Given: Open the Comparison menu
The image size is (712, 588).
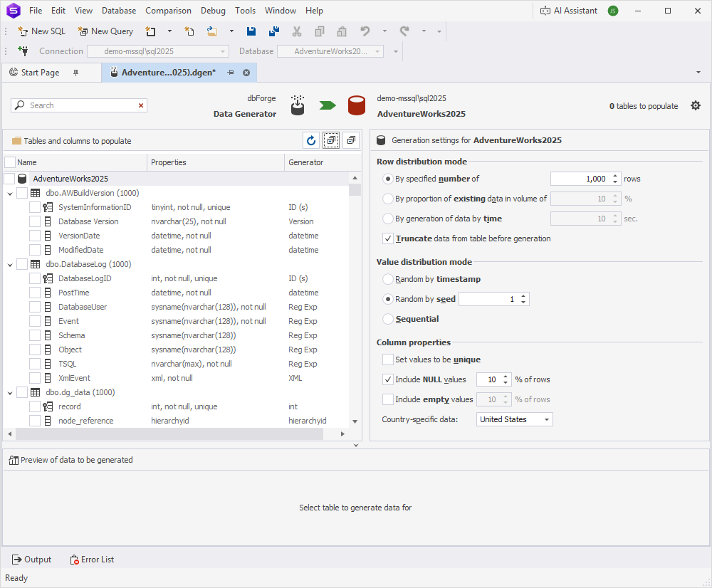Looking at the screenshot, I should coord(168,11).
